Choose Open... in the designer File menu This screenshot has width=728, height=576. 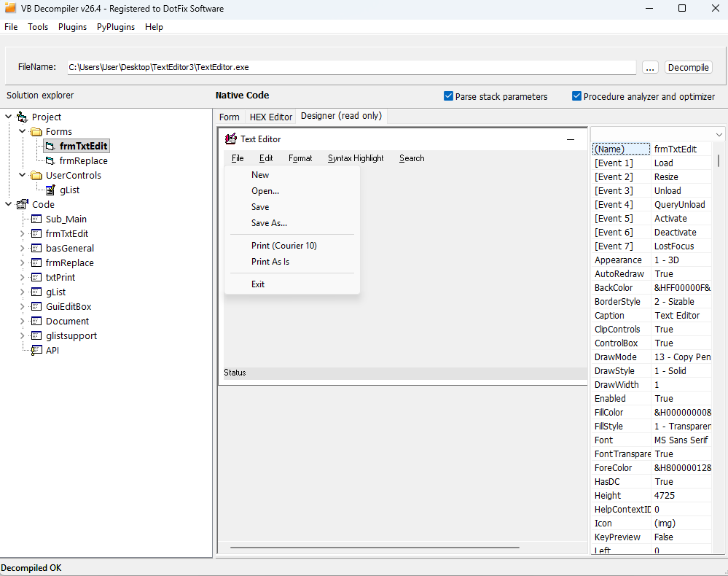click(292, 191)
